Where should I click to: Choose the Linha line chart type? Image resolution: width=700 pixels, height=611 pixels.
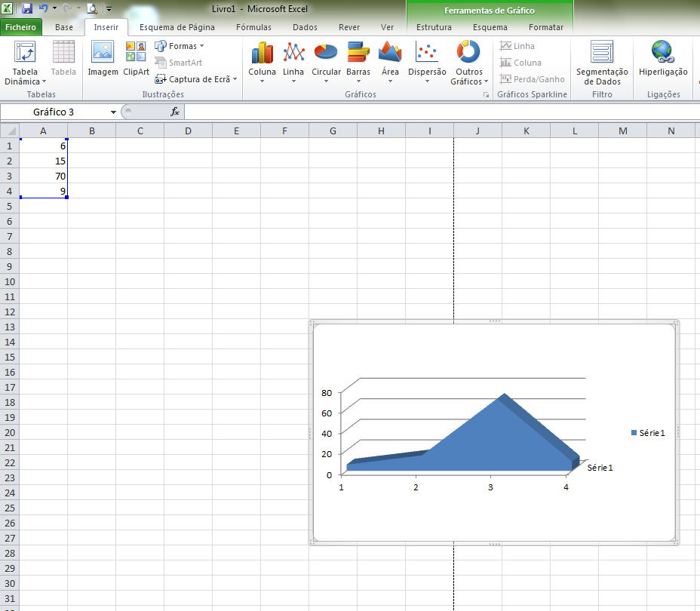click(293, 63)
